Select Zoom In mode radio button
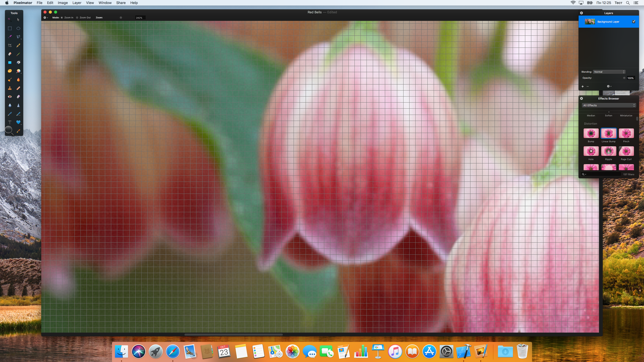 click(x=62, y=18)
